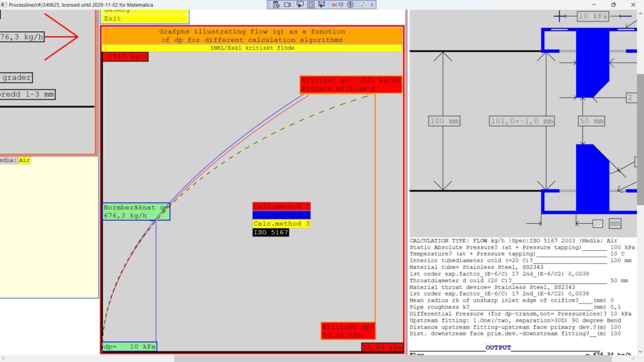Screen dimensions: 644x362
Task: Click the full-screen square capture icon
Action: coord(311,4)
